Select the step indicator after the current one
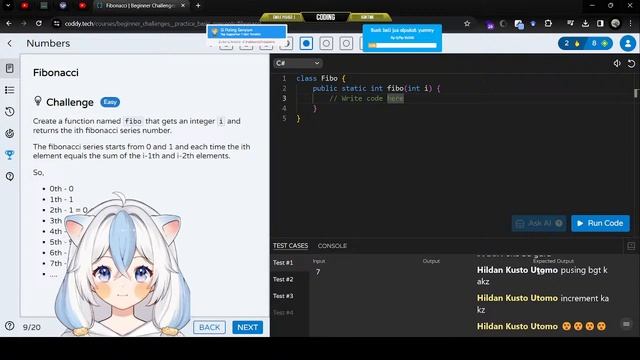The image size is (640, 360). coord(326,43)
